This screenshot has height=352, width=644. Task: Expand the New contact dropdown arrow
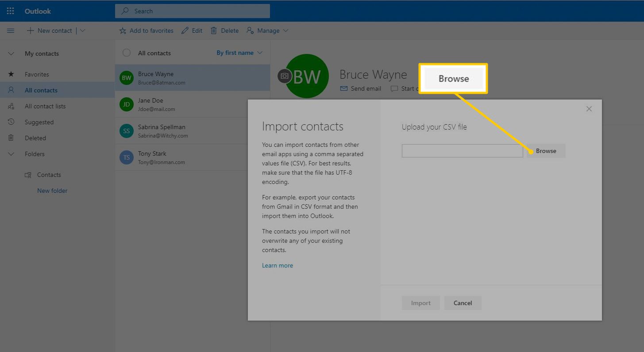tap(82, 31)
